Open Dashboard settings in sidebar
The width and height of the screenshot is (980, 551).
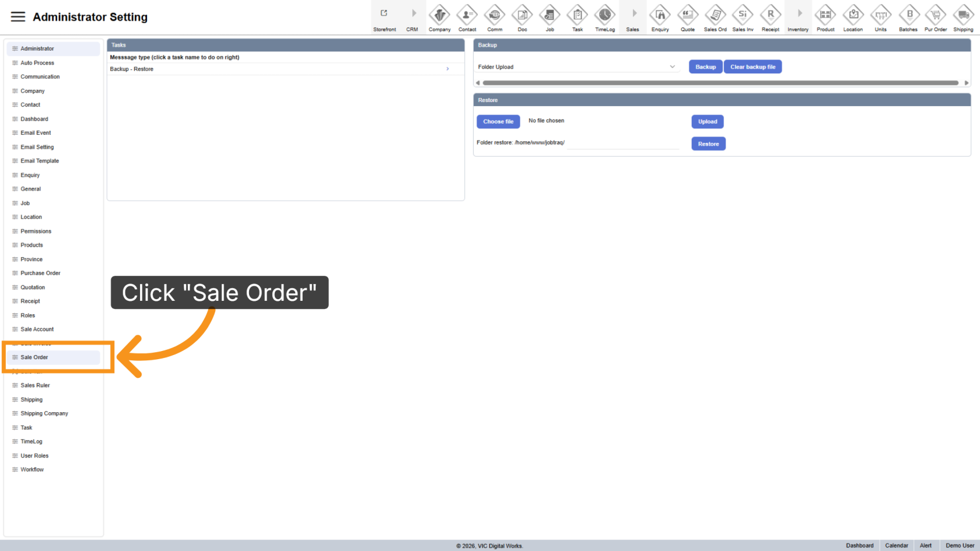tap(53, 119)
